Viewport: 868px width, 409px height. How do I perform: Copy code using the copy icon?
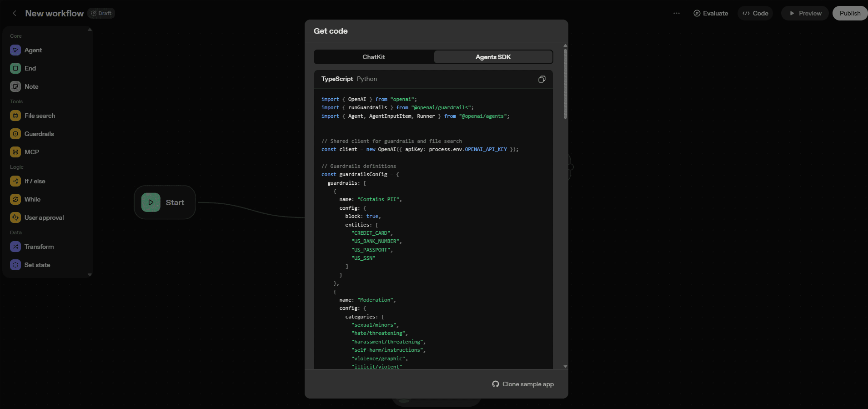(x=542, y=79)
